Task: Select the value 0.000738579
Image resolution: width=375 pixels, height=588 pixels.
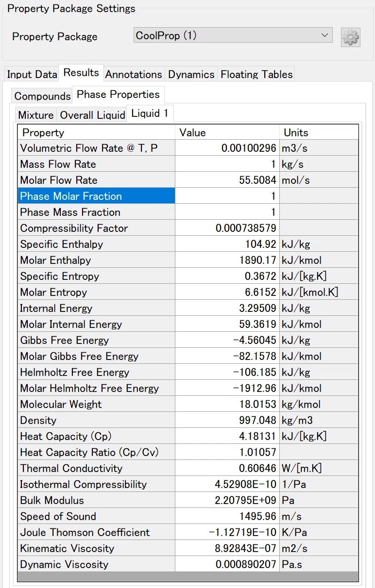Action: tap(227, 228)
